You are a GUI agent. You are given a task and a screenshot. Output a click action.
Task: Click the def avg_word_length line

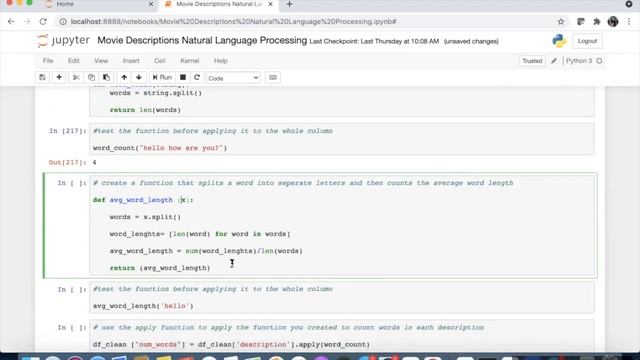coord(143,200)
